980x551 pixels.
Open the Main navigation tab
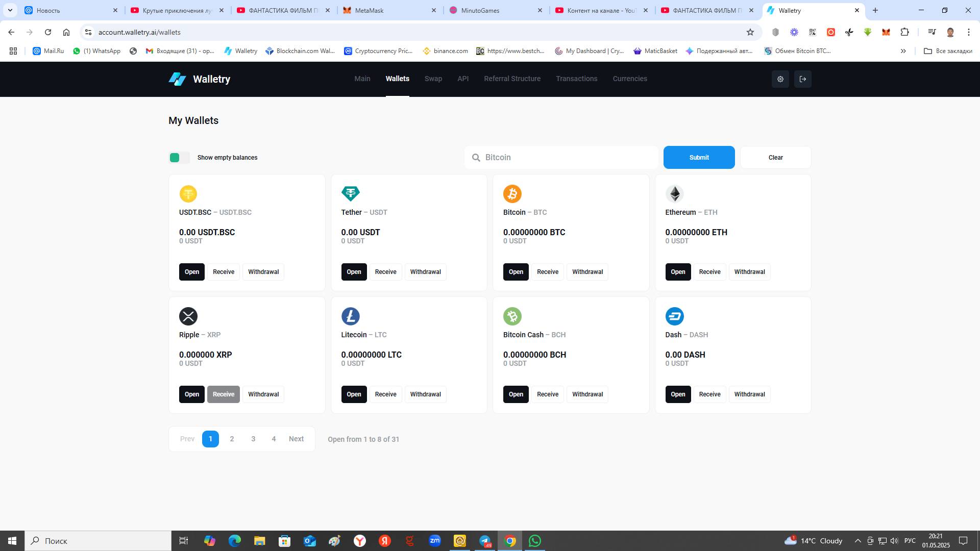(x=362, y=79)
